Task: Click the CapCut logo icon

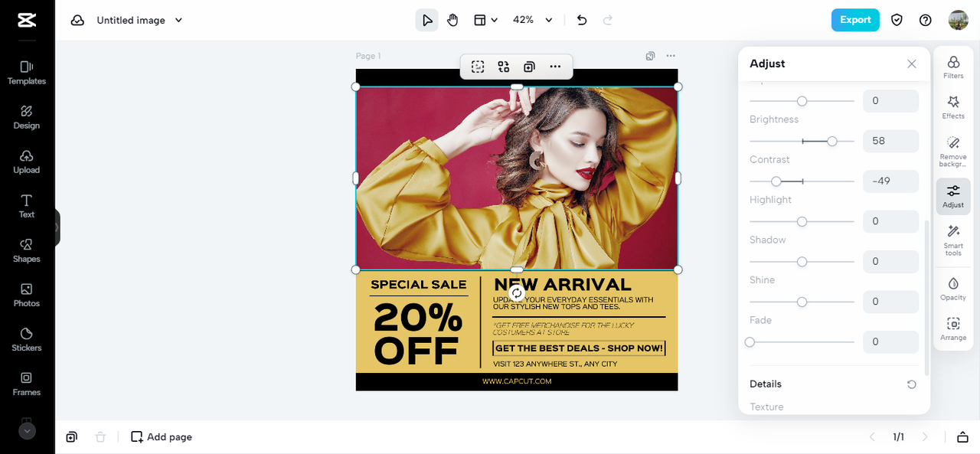Action: pyautogui.click(x=27, y=21)
